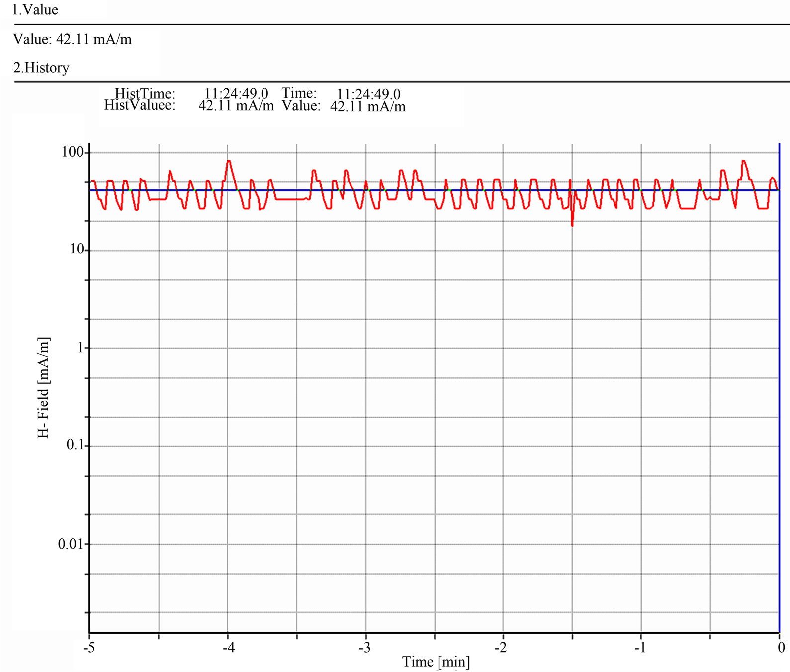
Task: Click the 'Value: 42.11 mA/m' reading
Action: pyautogui.click(x=73, y=39)
